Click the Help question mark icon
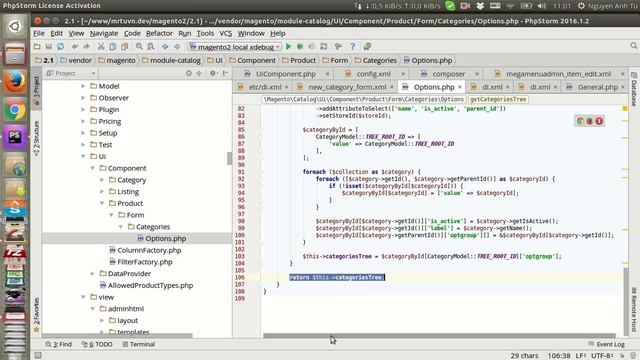The height and width of the screenshot is (360, 640). click(353, 47)
